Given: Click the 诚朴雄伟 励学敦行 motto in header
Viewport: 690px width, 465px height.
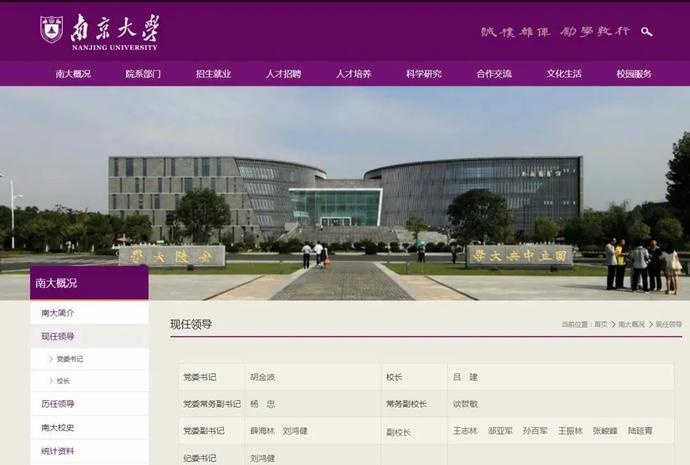Looking at the screenshot, I should [x=555, y=32].
